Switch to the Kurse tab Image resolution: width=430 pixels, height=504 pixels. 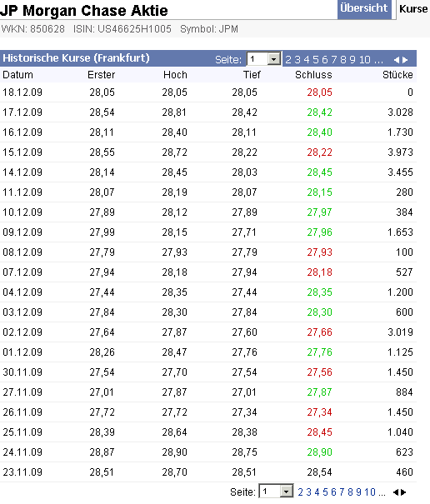point(413,9)
